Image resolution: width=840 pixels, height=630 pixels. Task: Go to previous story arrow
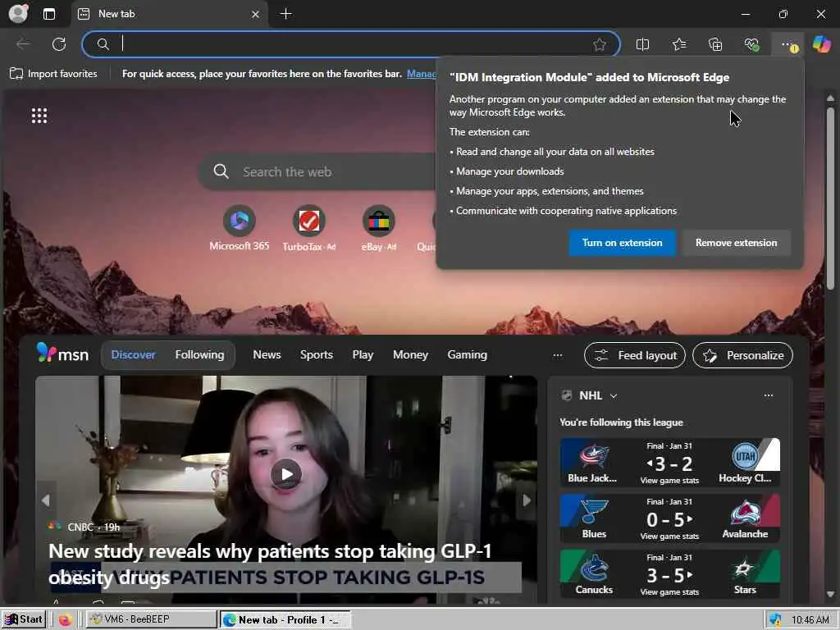pos(46,500)
